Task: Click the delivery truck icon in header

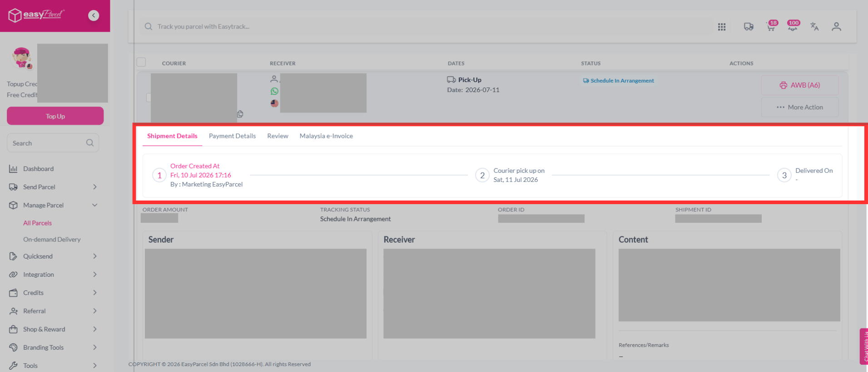Action: pos(749,27)
